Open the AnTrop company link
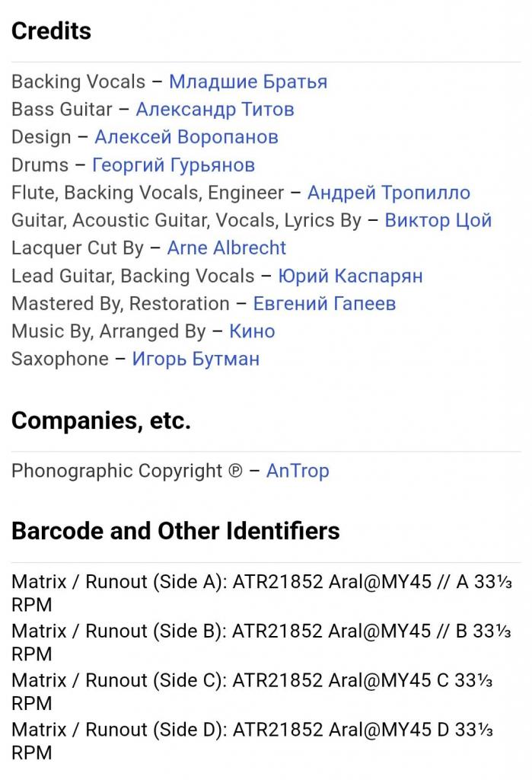 click(298, 471)
